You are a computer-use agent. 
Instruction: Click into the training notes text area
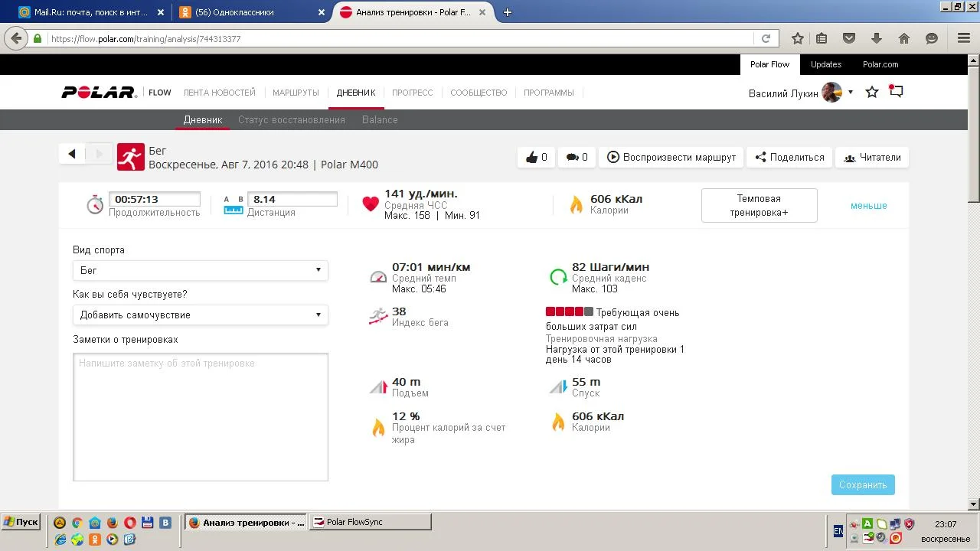201,417
